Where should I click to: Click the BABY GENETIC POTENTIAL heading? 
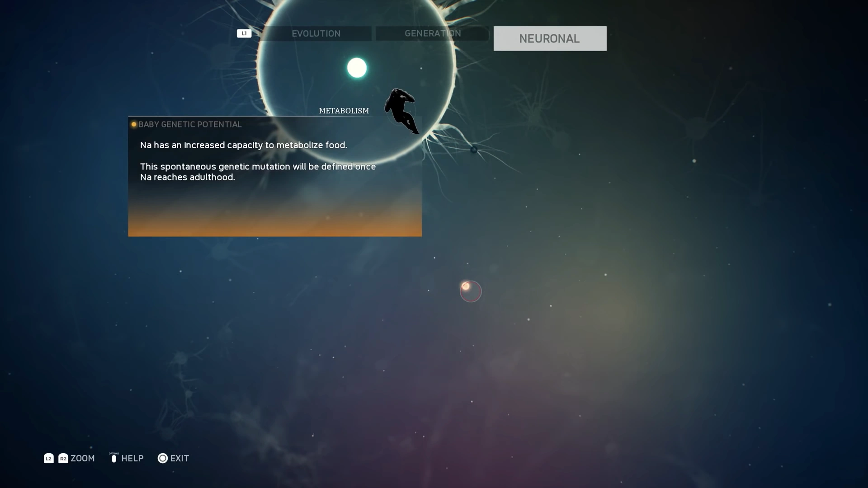point(190,124)
